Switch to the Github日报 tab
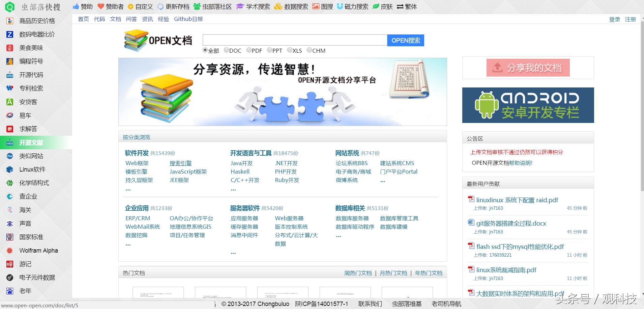The image size is (644, 309). 188,19
